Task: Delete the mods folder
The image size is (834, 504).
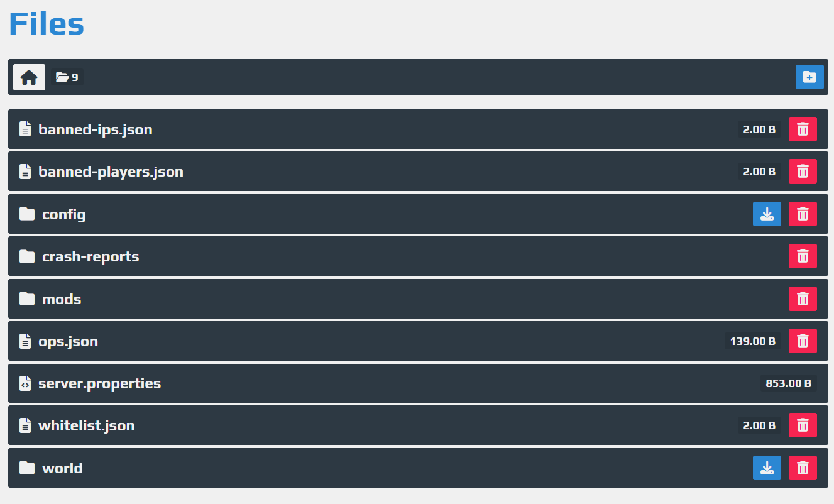Action: click(803, 299)
